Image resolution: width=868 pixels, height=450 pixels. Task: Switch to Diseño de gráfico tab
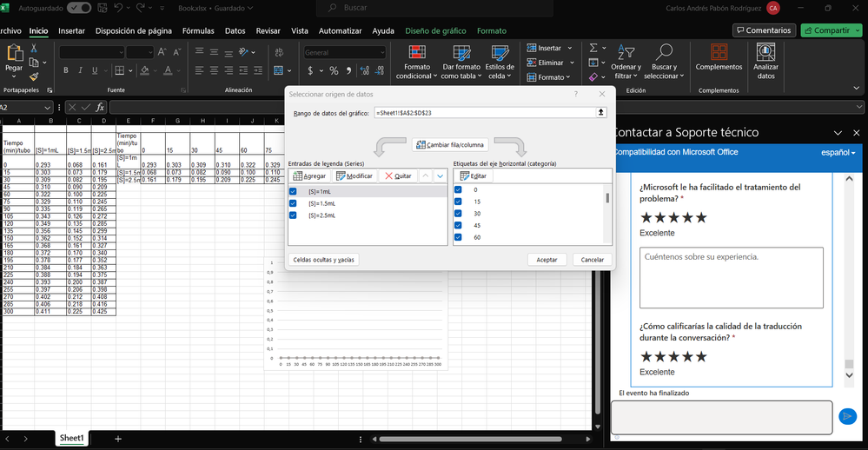435,30
